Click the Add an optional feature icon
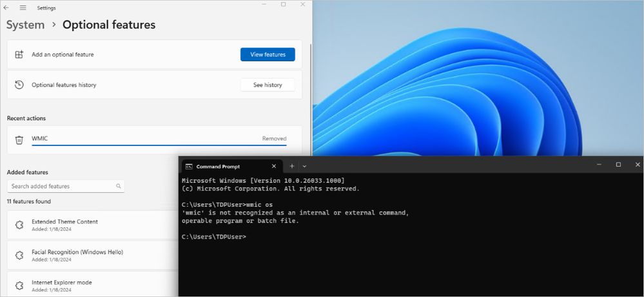 pyautogui.click(x=19, y=54)
